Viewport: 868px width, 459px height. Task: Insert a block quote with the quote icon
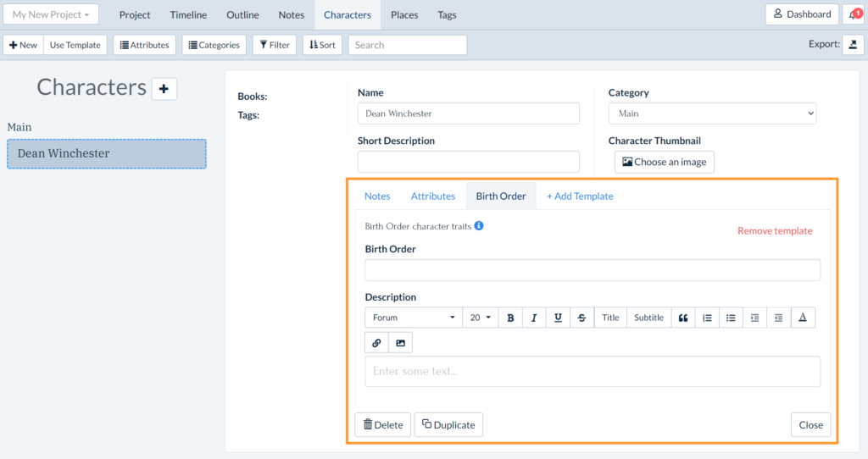coord(683,318)
